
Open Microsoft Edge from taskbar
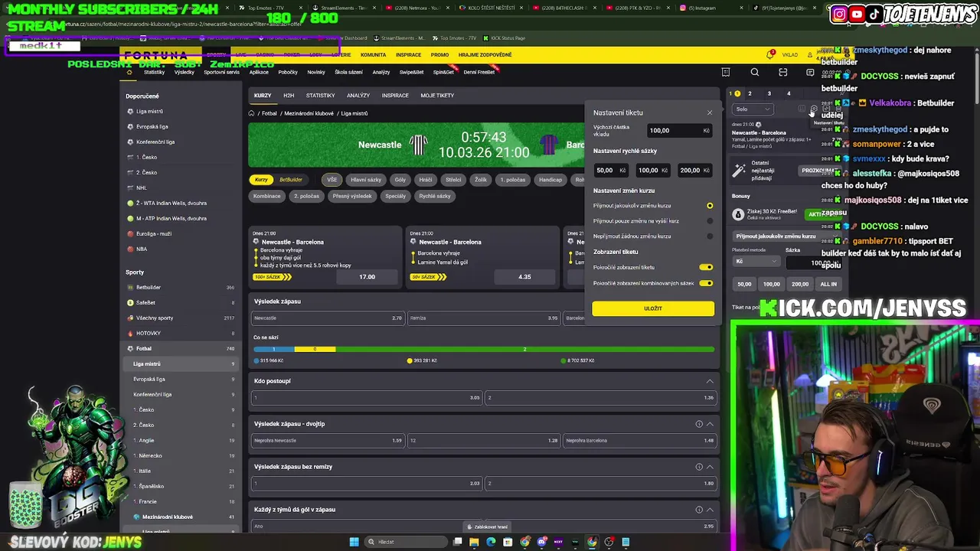coord(491,542)
